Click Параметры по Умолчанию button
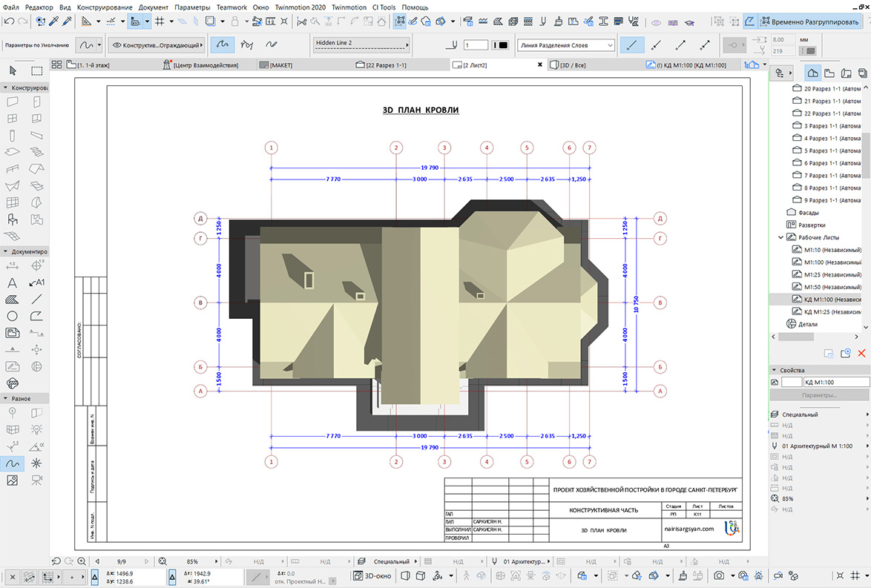The width and height of the screenshot is (871, 588). [x=36, y=45]
